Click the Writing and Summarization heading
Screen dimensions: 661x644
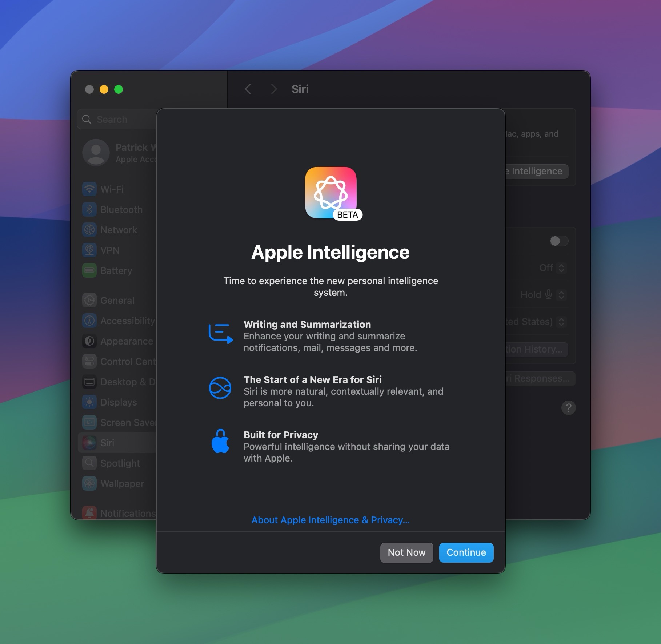coord(307,324)
